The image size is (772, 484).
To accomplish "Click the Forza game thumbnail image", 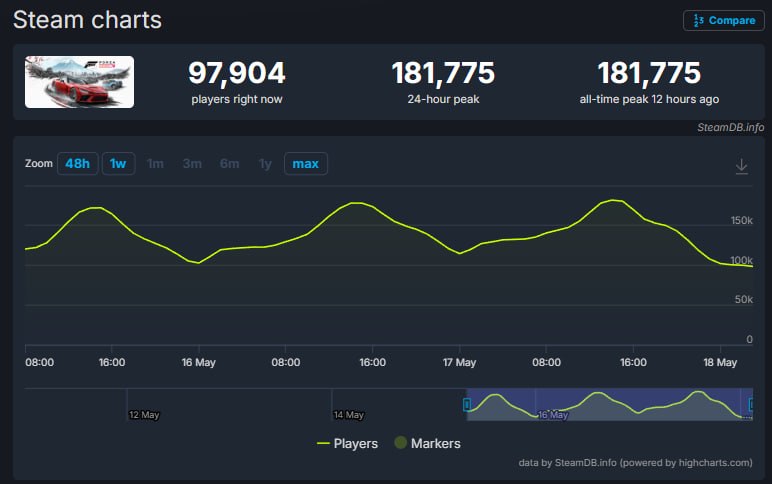I will point(79,82).
